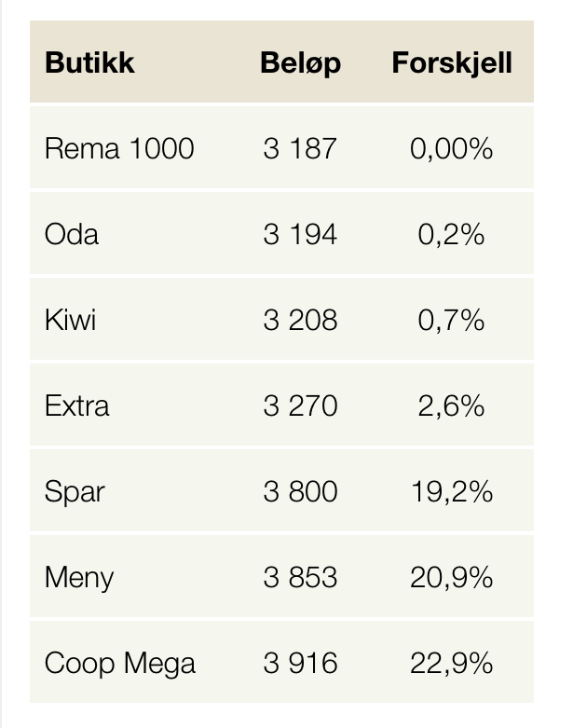Select the Coop Mega store name

[120, 664]
